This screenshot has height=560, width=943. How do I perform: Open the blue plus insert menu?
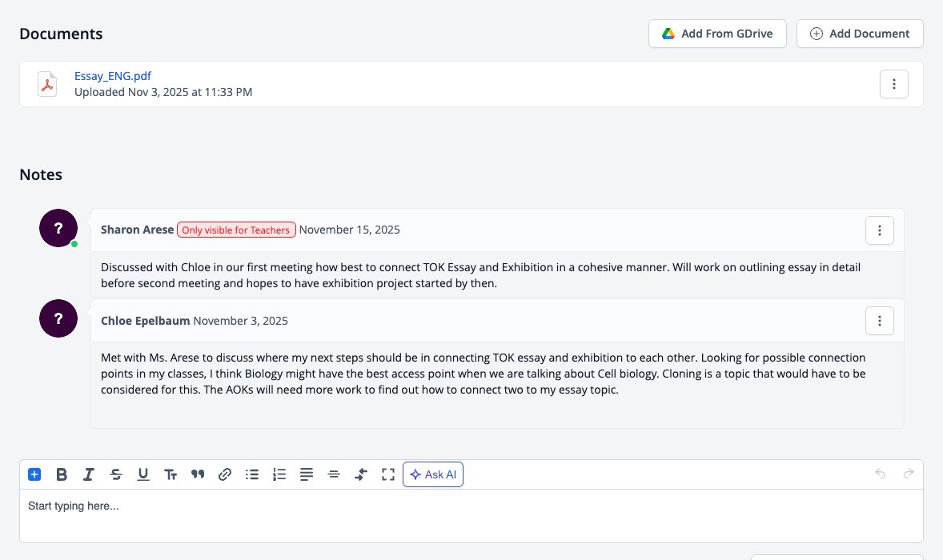[34, 474]
